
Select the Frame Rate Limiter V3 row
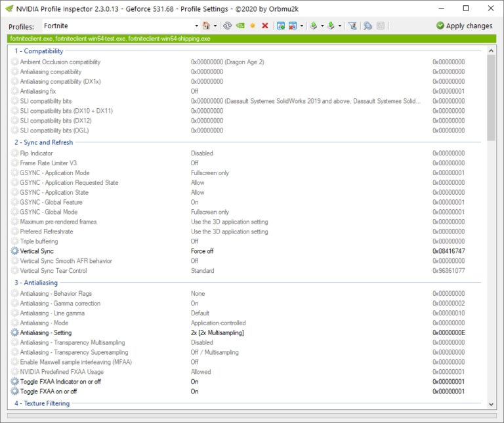click(246, 163)
